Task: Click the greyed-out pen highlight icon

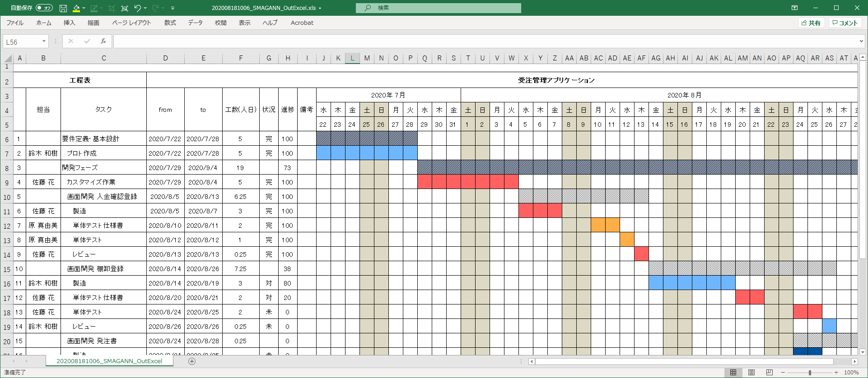Action: tap(94, 8)
